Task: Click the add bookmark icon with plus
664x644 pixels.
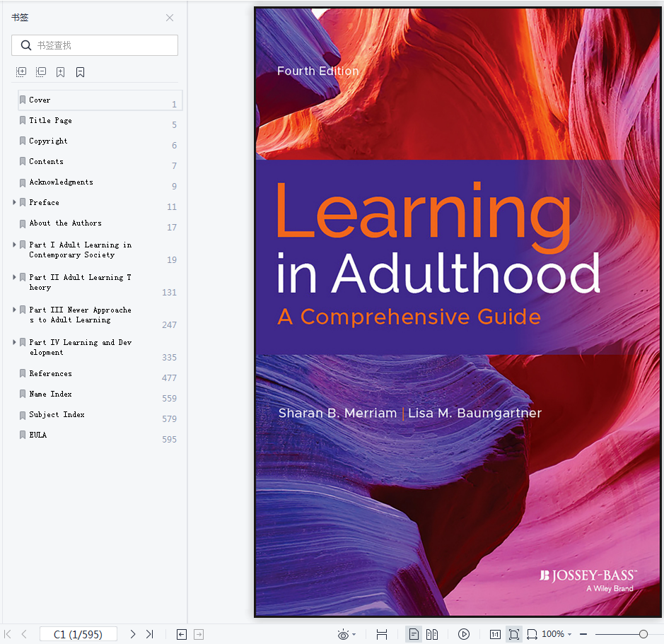Action: (x=61, y=72)
